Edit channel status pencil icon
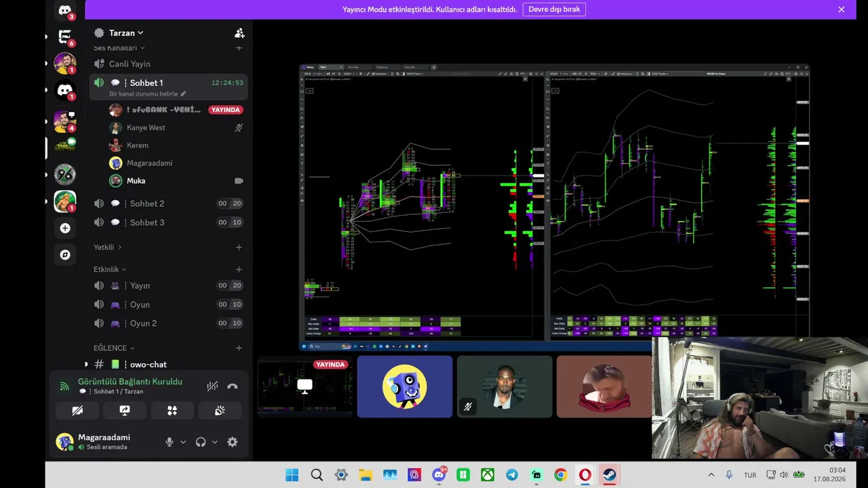Screen dimensions: 868x488 [x=183, y=94]
